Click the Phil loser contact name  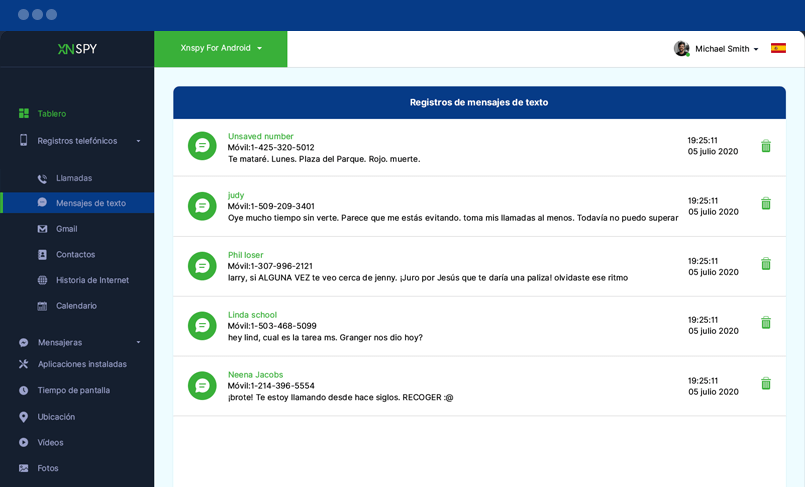(x=245, y=255)
